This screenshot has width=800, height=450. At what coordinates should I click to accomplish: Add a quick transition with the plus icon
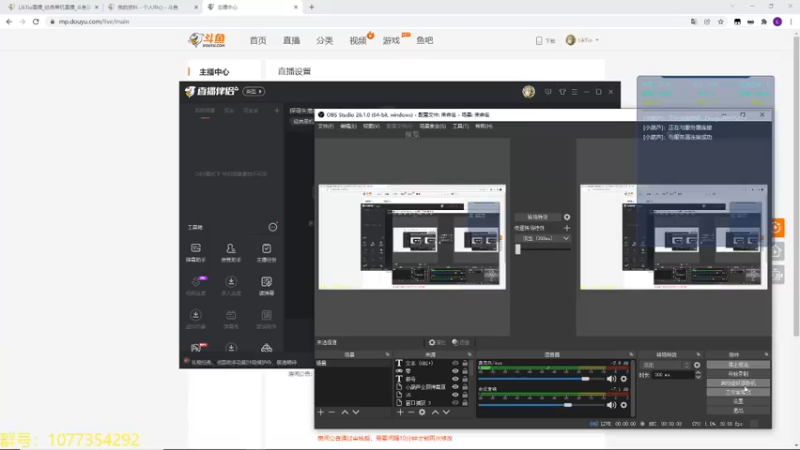tap(567, 228)
